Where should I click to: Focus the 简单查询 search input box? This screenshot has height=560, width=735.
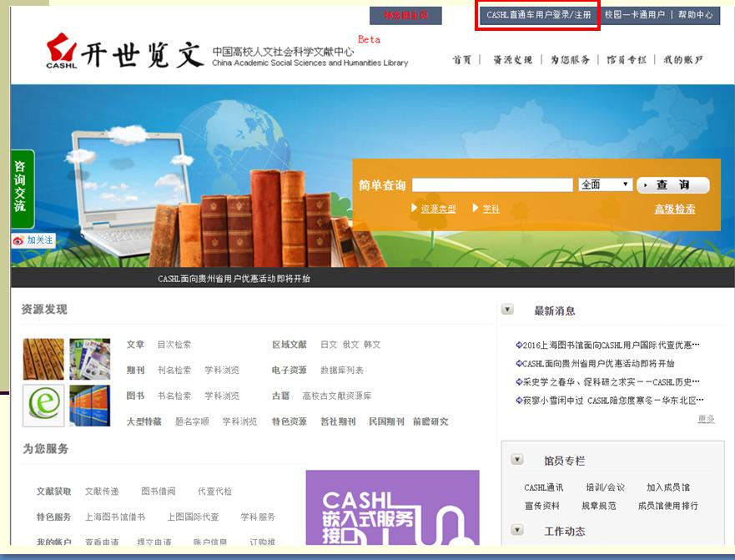[x=492, y=184]
